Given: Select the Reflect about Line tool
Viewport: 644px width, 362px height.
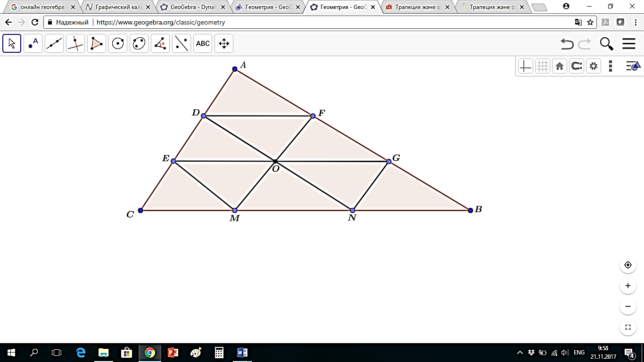Looking at the screenshot, I should pyautogui.click(x=182, y=43).
